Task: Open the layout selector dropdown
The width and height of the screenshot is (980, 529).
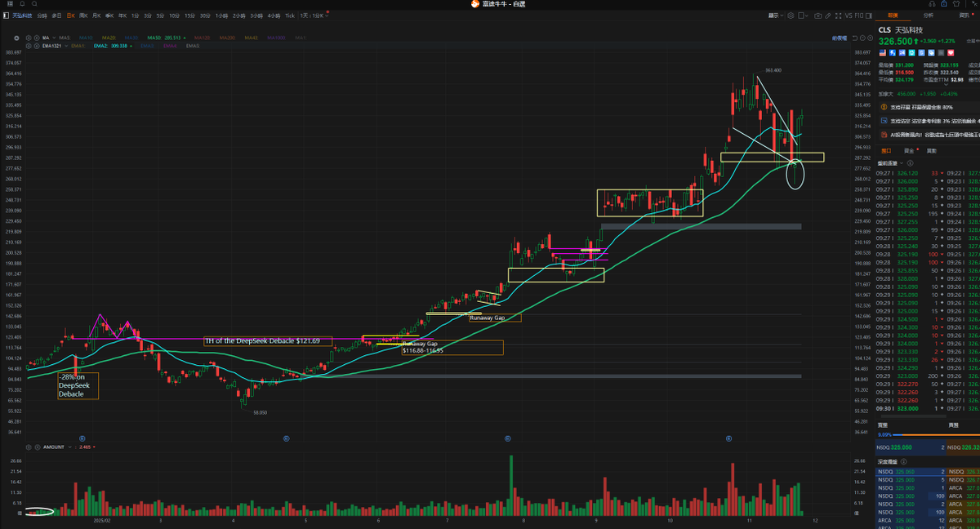Action: [x=803, y=16]
